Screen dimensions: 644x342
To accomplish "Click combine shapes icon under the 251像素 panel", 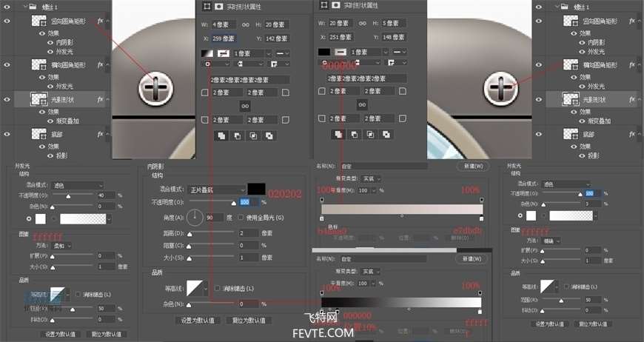I will click(338, 135).
